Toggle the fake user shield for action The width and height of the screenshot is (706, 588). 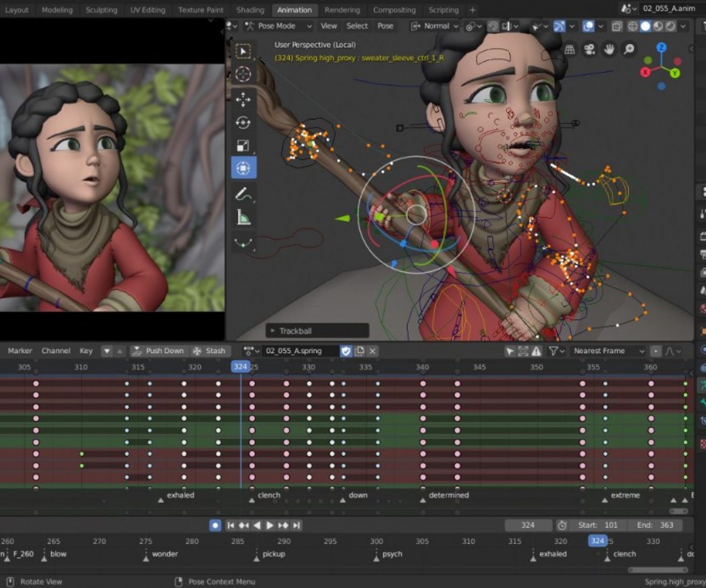346,351
